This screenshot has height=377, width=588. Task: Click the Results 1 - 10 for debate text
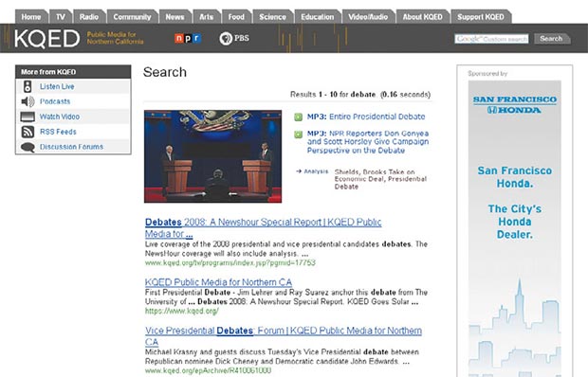coord(360,95)
